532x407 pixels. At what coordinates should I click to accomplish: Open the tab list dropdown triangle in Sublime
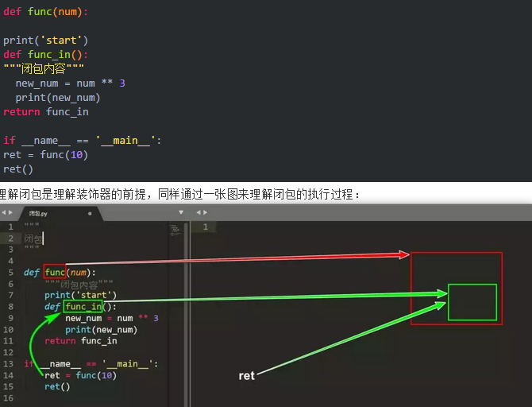(x=181, y=212)
